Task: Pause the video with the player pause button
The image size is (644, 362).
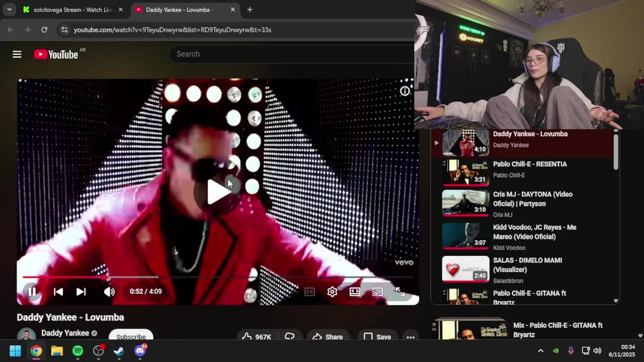Action: [x=32, y=292]
